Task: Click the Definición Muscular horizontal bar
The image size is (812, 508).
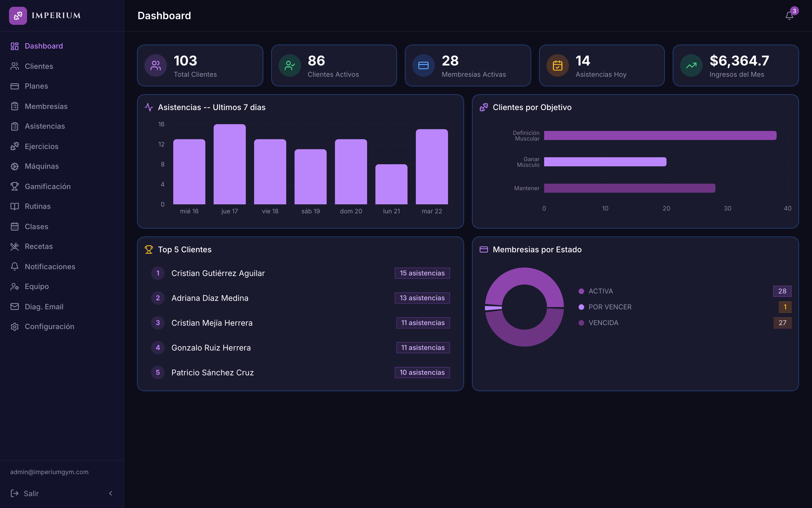Action: (660, 135)
